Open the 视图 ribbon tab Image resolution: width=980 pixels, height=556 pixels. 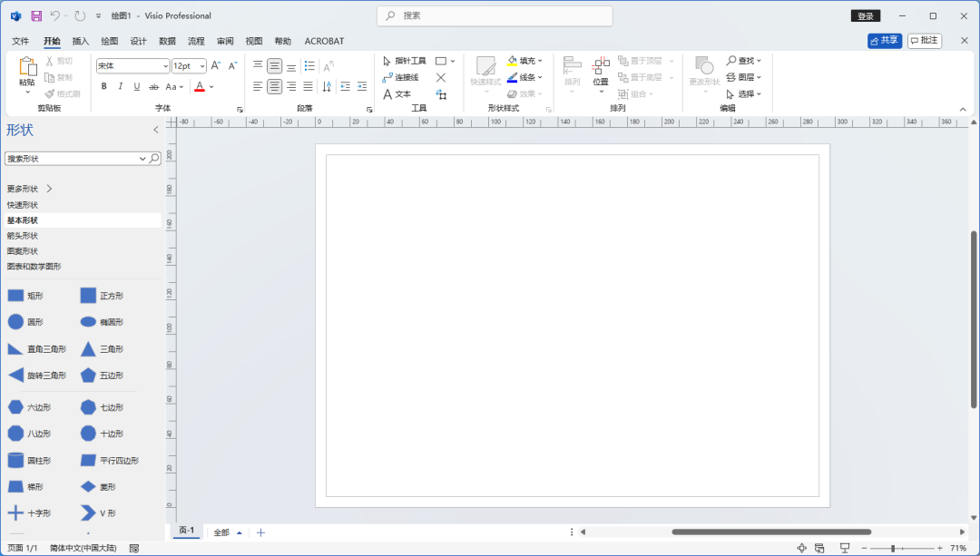click(x=253, y=41)
